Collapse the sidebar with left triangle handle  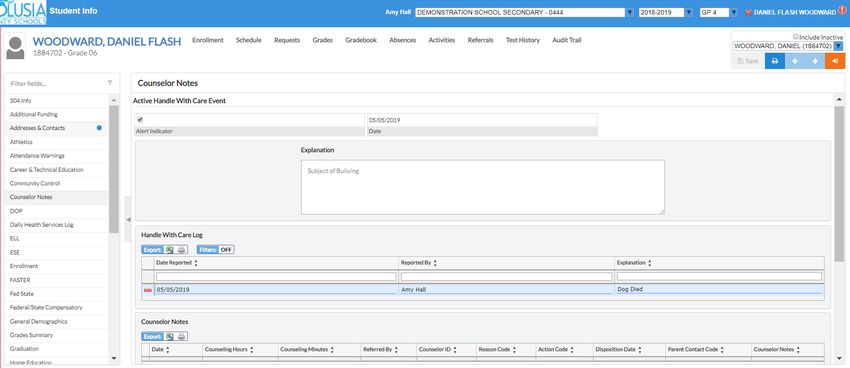coord(128,219)
